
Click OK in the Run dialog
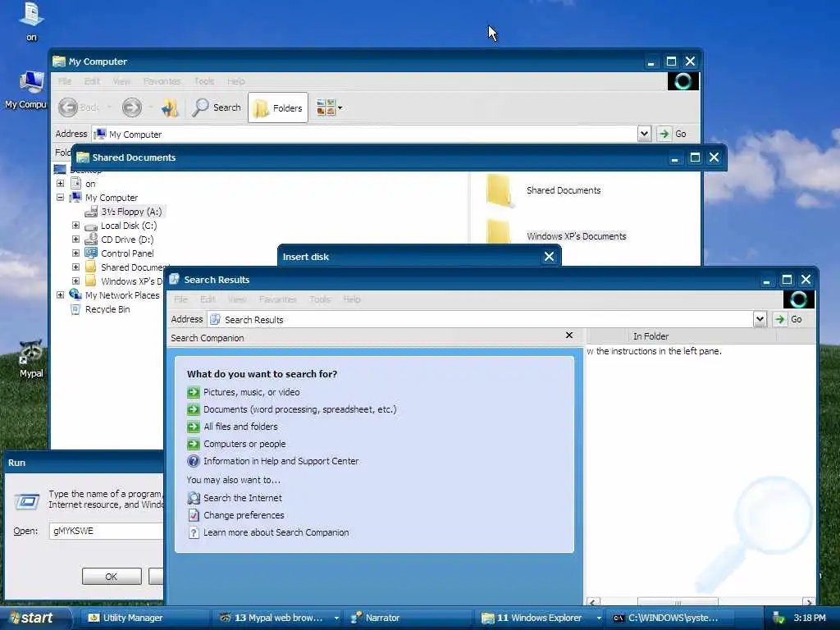pyautogui.click(x=112, y=577)
